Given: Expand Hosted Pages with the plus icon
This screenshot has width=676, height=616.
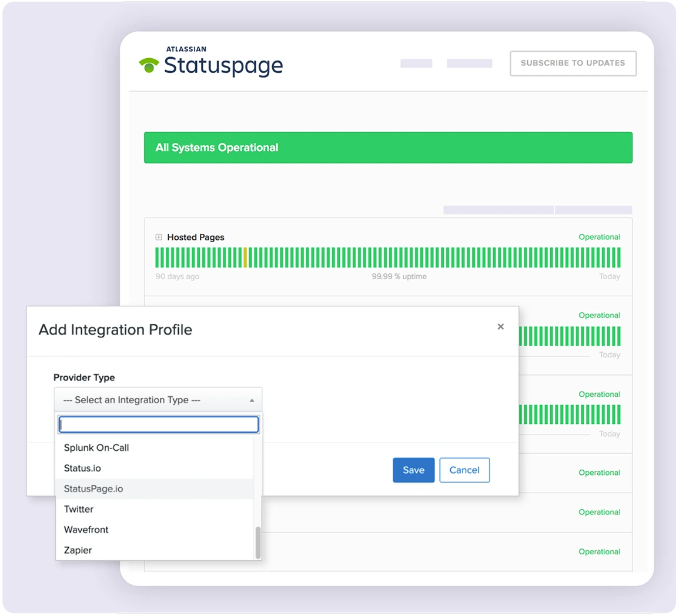Looking at the screenshot, I should (x=159, y=237).
